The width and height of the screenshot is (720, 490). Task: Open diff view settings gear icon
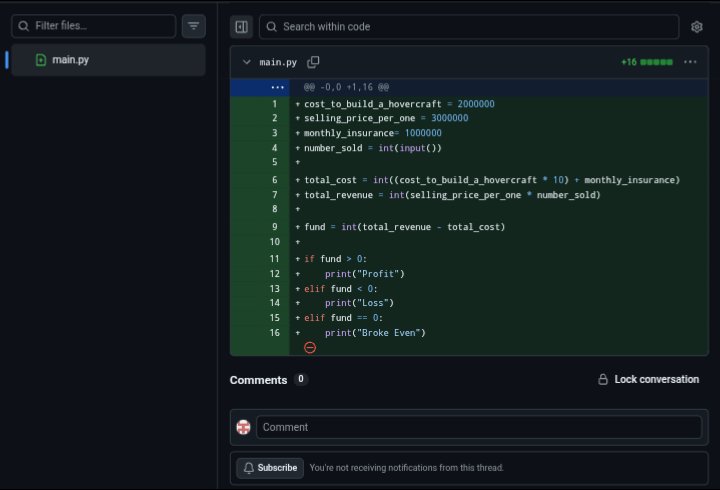click(x=697, y=27)
